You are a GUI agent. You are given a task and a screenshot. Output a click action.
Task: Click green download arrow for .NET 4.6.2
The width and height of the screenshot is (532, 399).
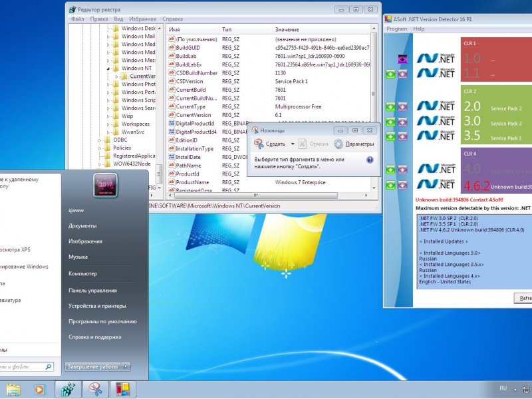point(390,185)
